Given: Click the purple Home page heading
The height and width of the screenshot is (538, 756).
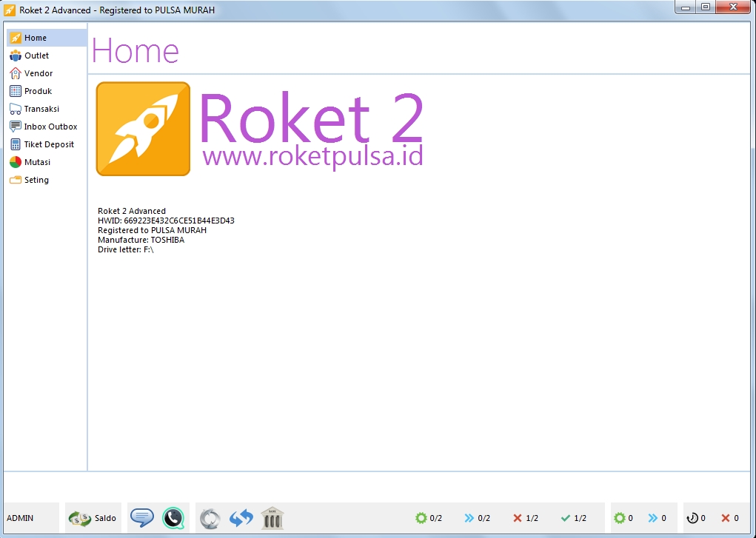Looking at the screenshot, I should (x=135, y=50).
